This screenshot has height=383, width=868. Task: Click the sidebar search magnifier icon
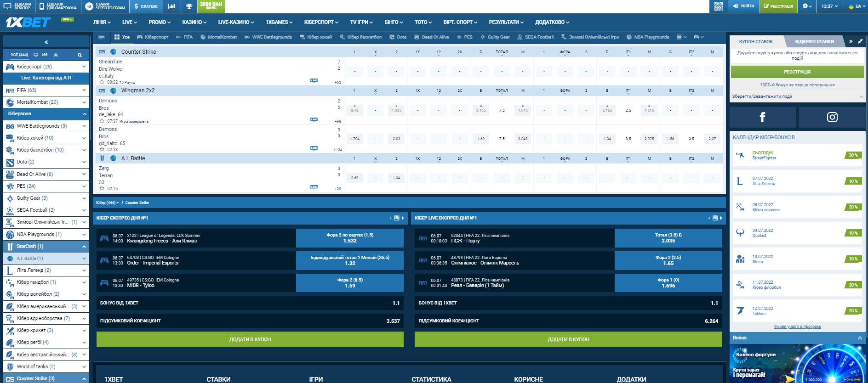pyautogui.click(x=80, y=55)
